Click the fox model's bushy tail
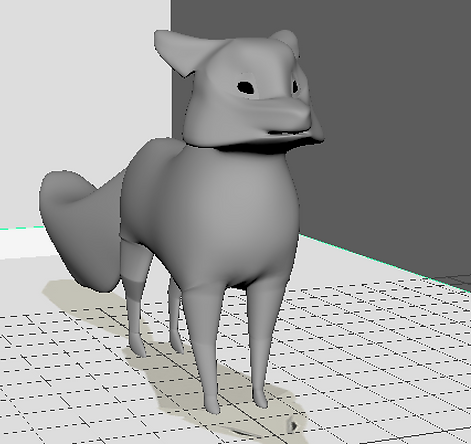The width and height of the screenshot is (471, 444). pyautogui.click(x=82, y=230)
